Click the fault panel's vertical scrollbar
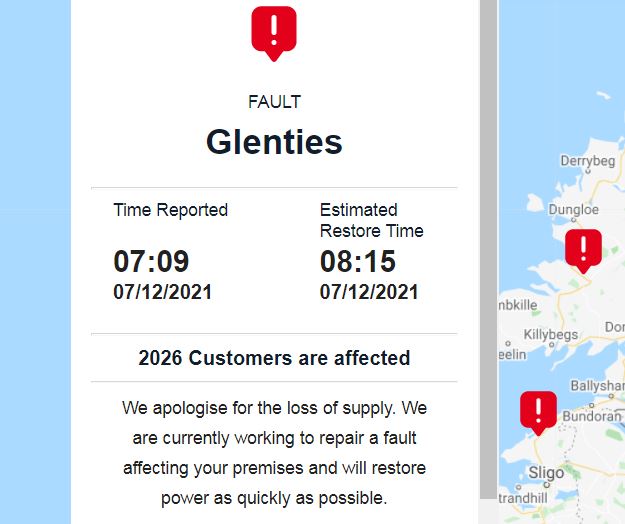Image resolution: width=625 pixels, height=524 pixels. click(488, 250)
